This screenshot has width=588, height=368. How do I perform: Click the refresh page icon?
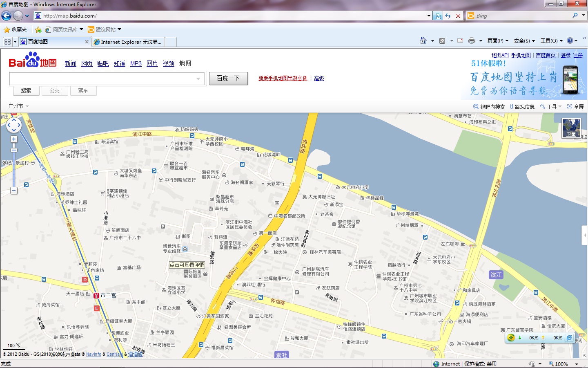click(448, 16)
